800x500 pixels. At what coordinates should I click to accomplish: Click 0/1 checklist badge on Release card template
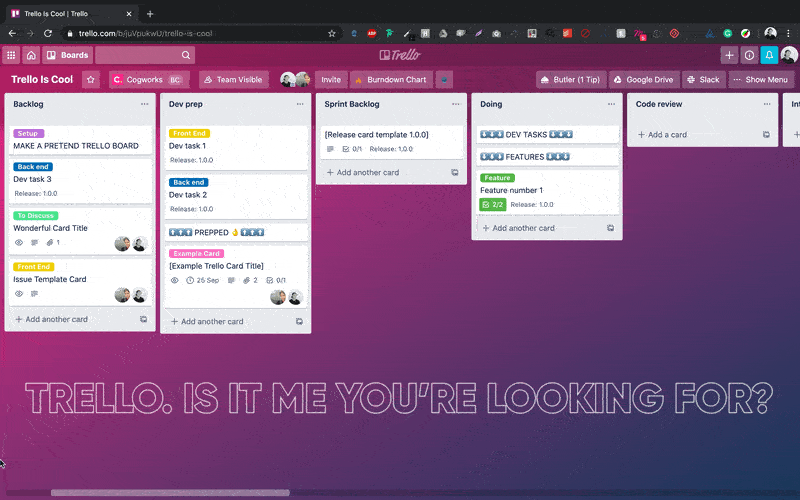pyautogui.click(x=352, y=149)
